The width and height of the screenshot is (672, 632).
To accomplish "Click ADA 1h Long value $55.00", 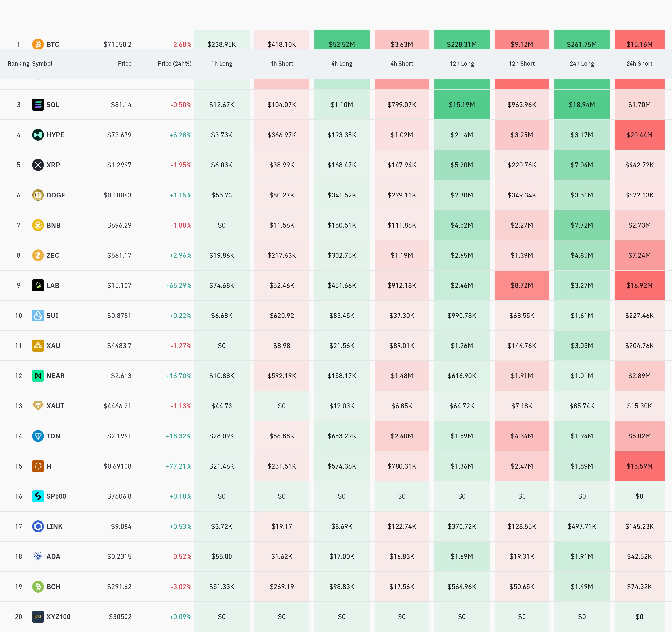I will tap(222, 556).
